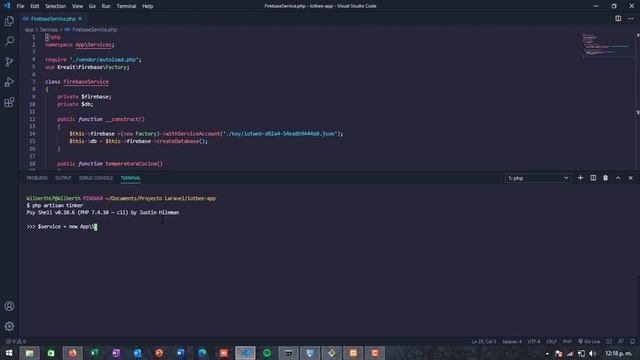Click the Services breadcrumb segment

click(x=49, y=30)
